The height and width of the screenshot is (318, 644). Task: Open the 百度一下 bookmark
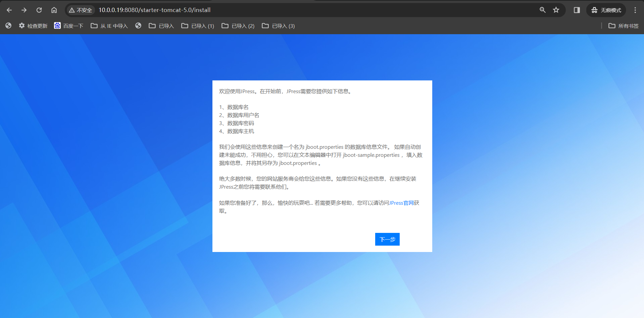[x=68, y=26]
